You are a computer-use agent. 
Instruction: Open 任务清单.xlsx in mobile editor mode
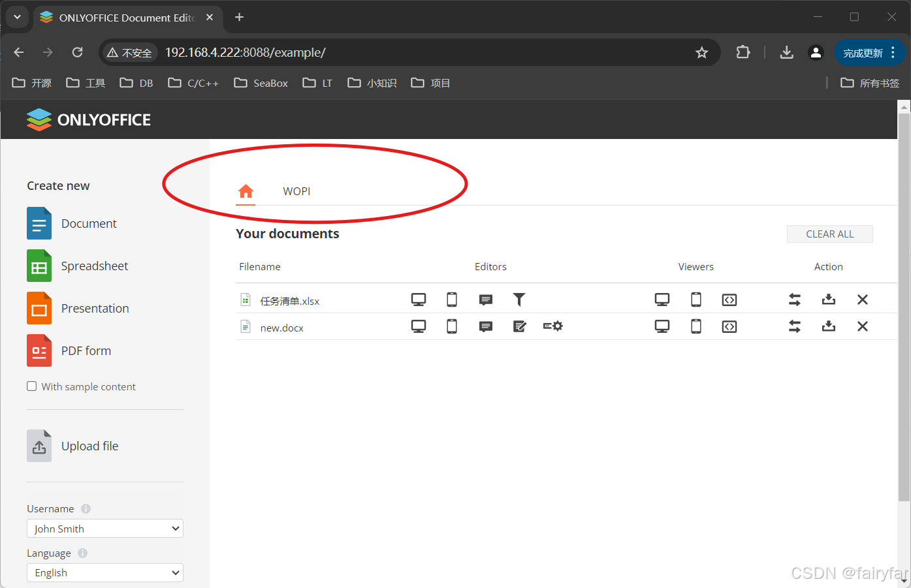tap(452, 299)
